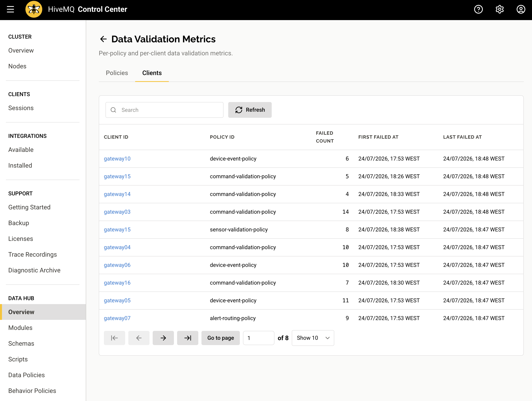Click device-event-policy in gateway10 row
Viewport: 532px width, 401px height.
tap(233, 159)
